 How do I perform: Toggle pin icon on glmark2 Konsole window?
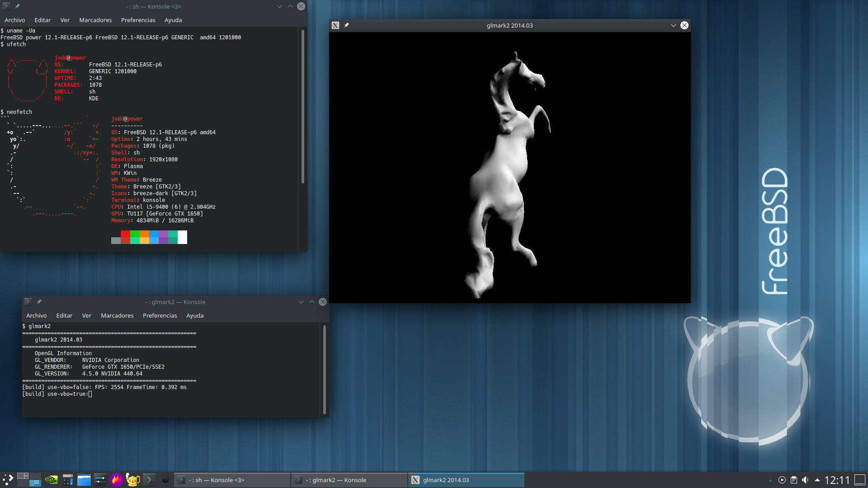[x=39, y=302]
